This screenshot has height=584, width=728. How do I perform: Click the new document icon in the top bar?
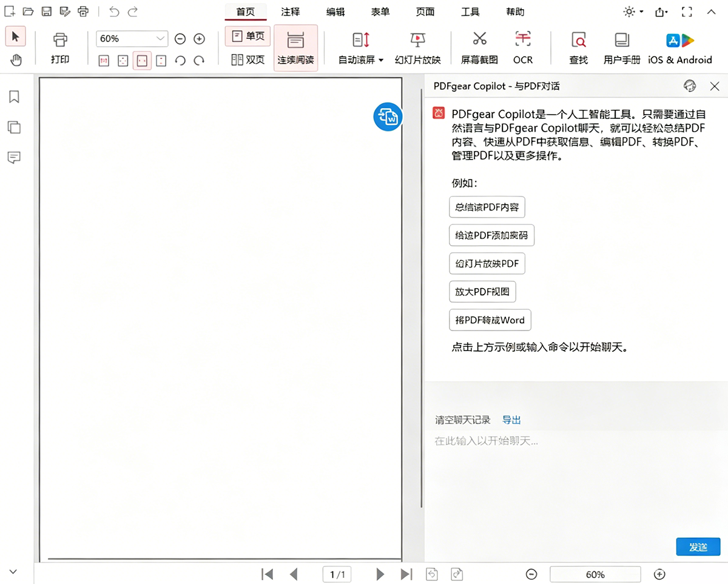click(x=10, y=11)
